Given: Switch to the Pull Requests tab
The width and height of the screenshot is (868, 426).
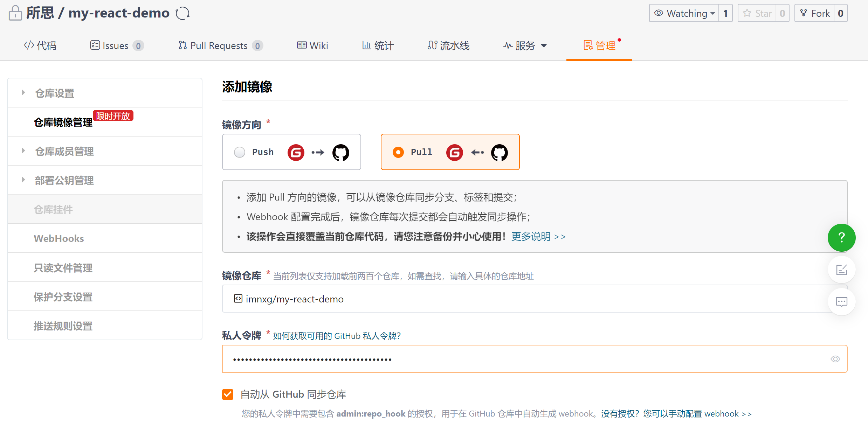Looking at the screenshot, I should tap(219, 46).
